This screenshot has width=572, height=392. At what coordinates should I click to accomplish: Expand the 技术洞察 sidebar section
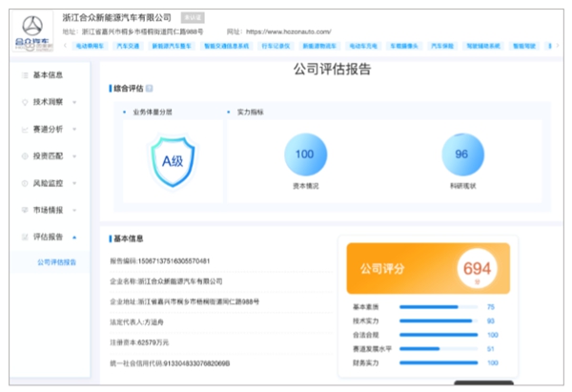pos(74,102)
